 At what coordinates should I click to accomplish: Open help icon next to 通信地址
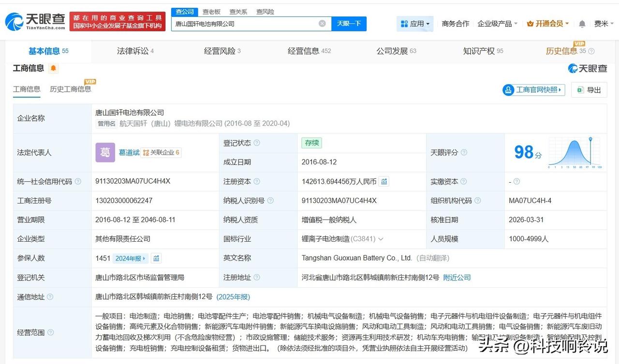[50, 297]
